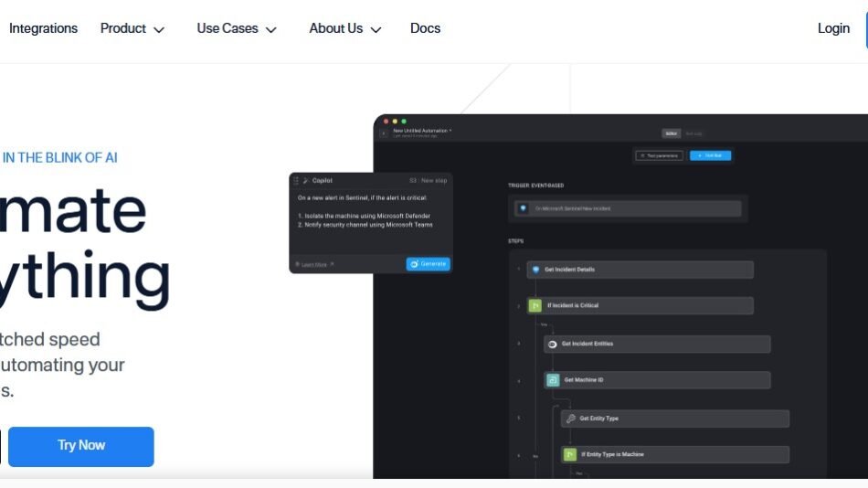Expand the Product dropdown menu

[x=132, y=28]
